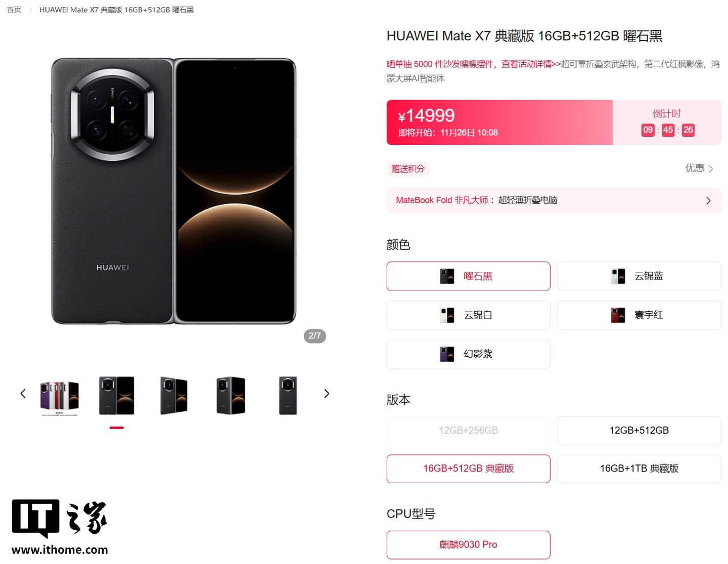Go to 首页 breadcrumb link

pyautogui.click(x=14, y=10)
